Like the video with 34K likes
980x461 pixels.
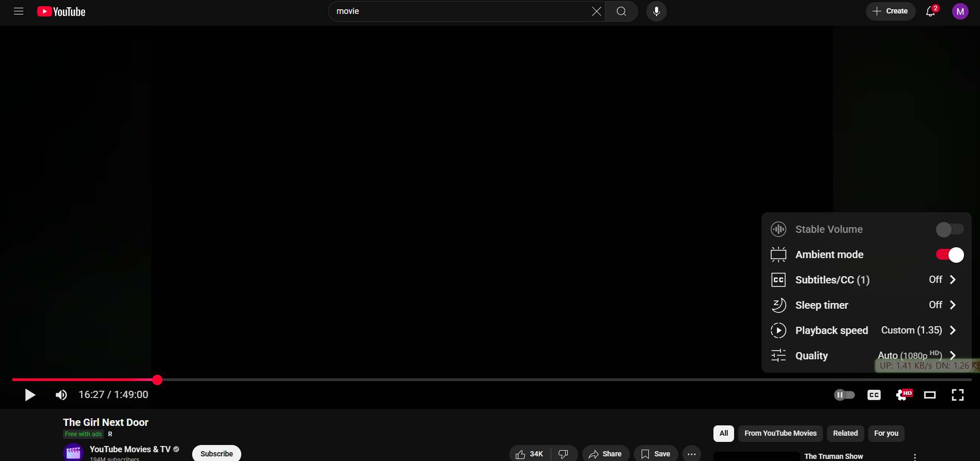[530, 454]
